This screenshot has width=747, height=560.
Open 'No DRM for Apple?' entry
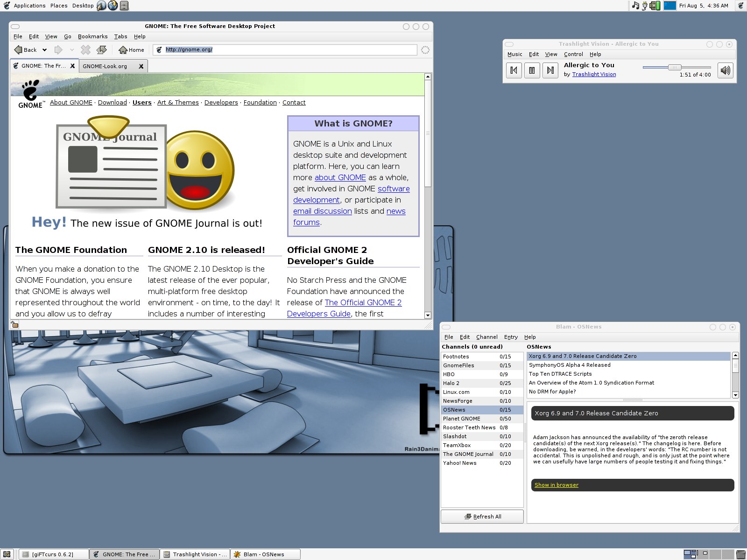click(x=628, y=392)
